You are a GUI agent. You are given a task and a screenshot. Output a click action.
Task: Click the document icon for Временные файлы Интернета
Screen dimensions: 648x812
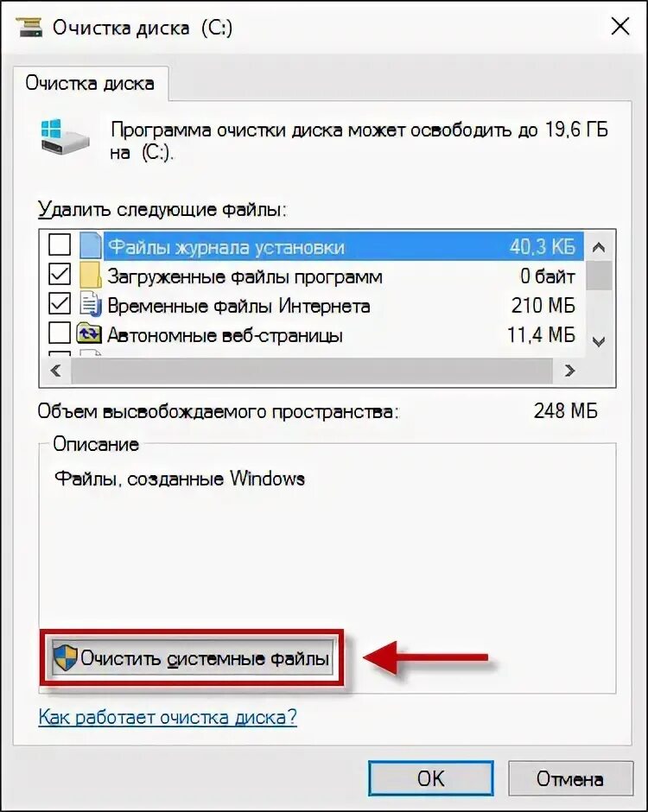point(90,304)
